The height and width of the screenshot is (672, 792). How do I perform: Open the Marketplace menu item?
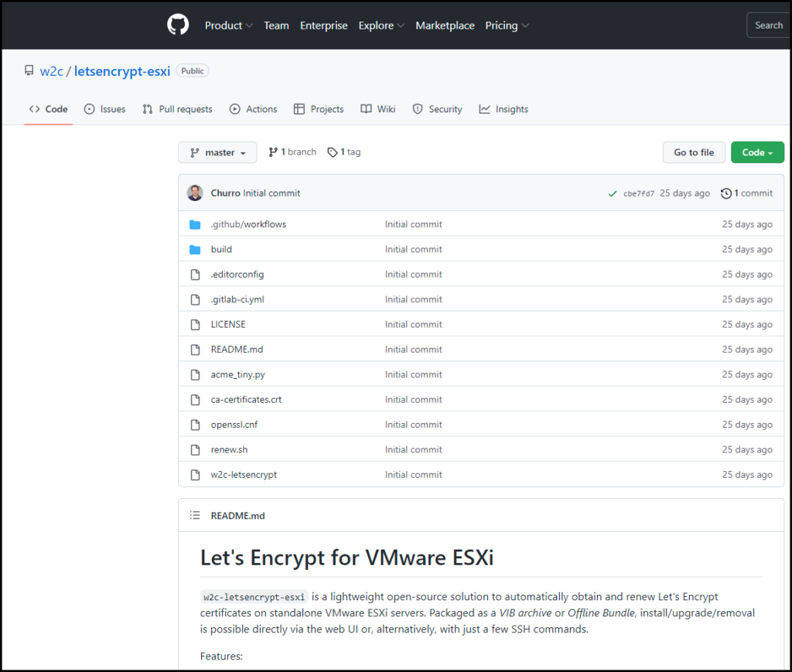445,25
